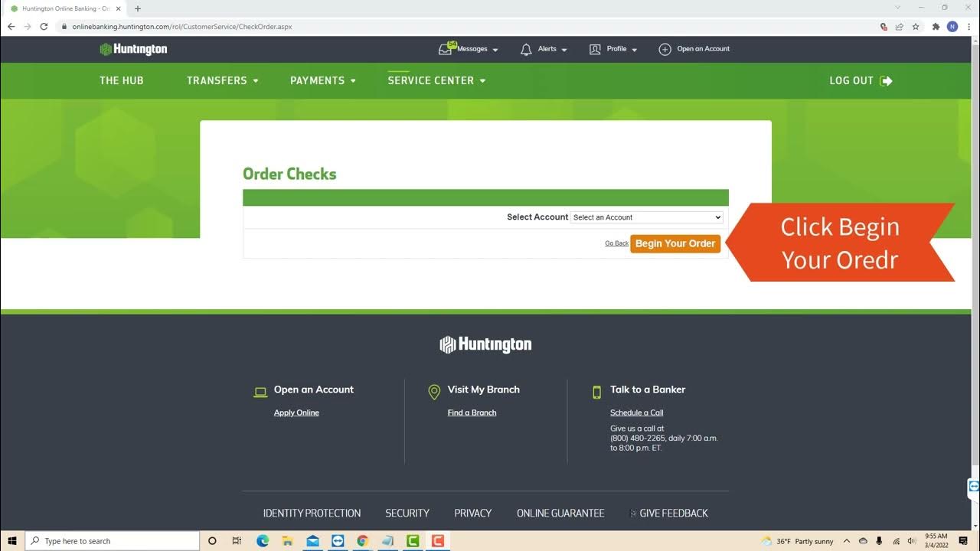Screen dimensions: 980x551
Task: Click the location pin icon for Visit My Branch
Action: pos(434,392)
